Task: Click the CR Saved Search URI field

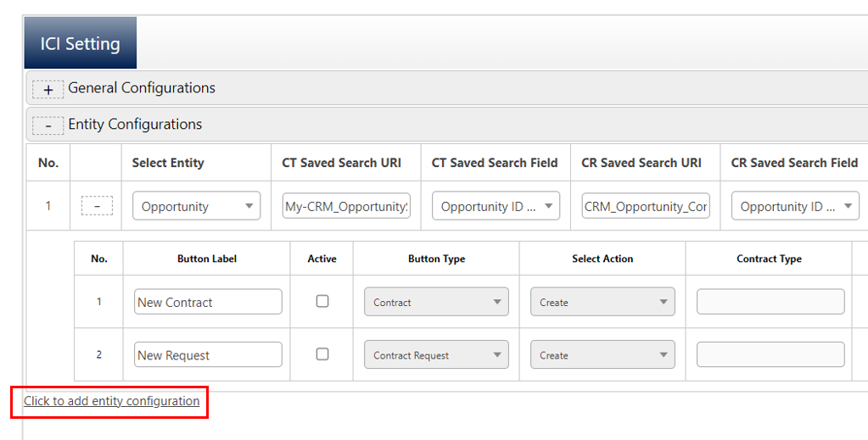Action: pos(646,206)
